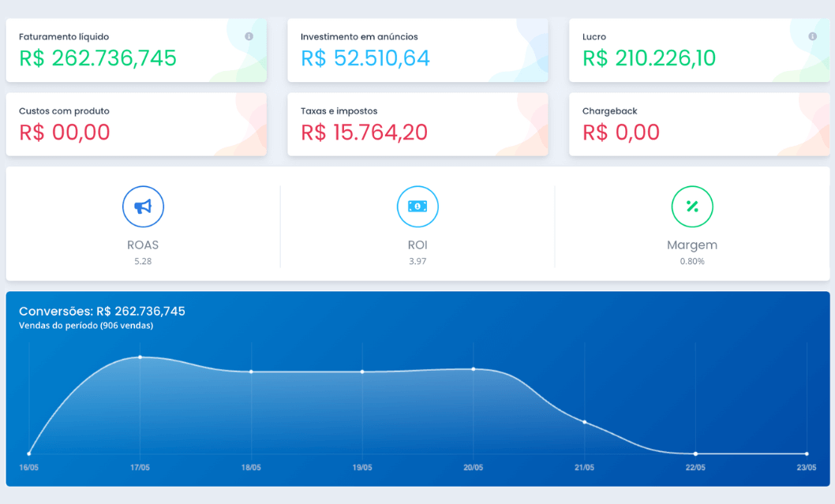Click the Chargeback value R$ 0,00
Screen dimensions: 835x504
(x=620, y=132)
